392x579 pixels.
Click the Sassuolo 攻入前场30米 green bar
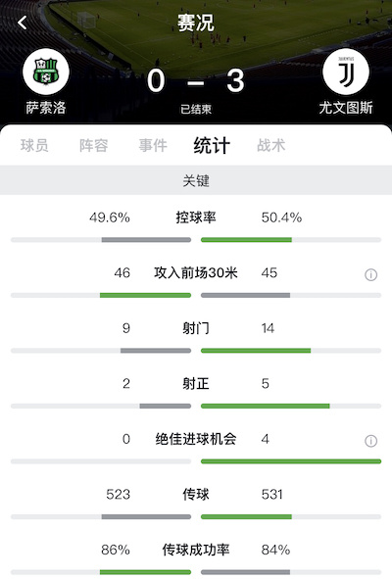point(146,296)
